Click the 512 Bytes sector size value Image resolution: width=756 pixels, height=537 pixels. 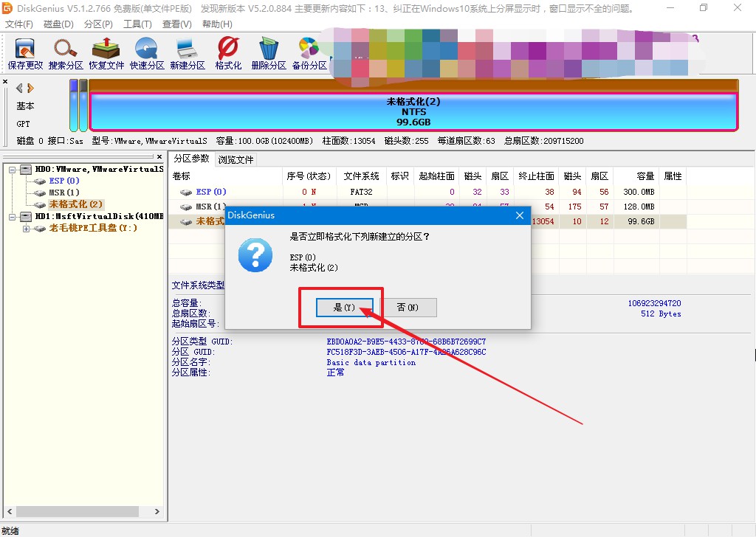[661, 314]
